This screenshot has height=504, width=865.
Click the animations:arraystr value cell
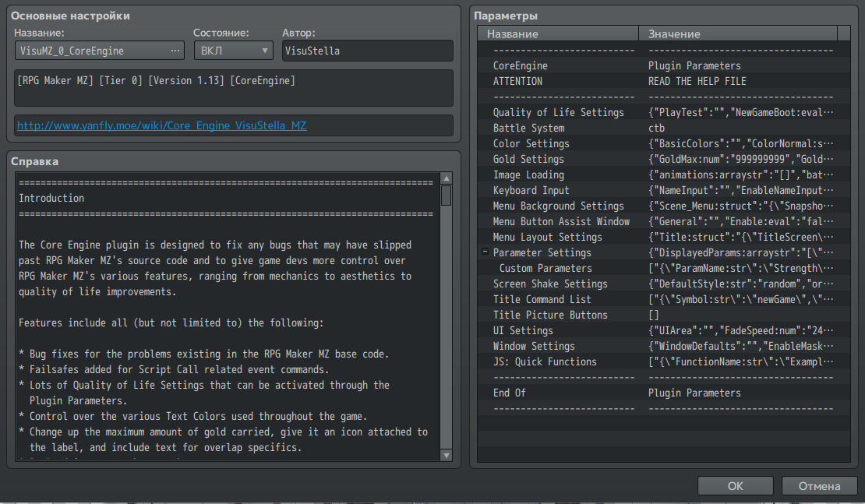coord(740,174)
